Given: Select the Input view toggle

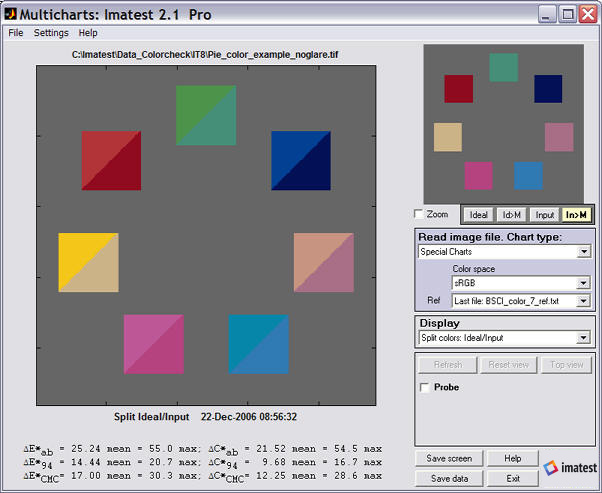Looking at the screenshot, I should 544,215.
